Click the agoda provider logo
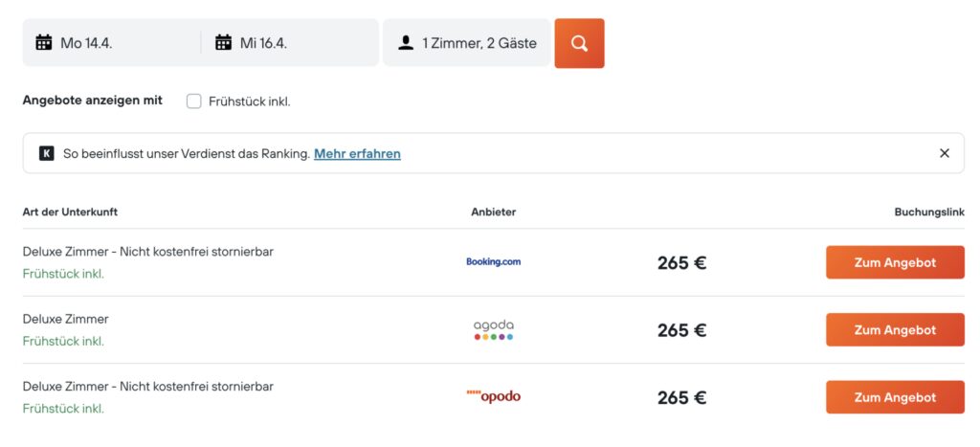Screen dimensions: 980x447 pos(493,330)
